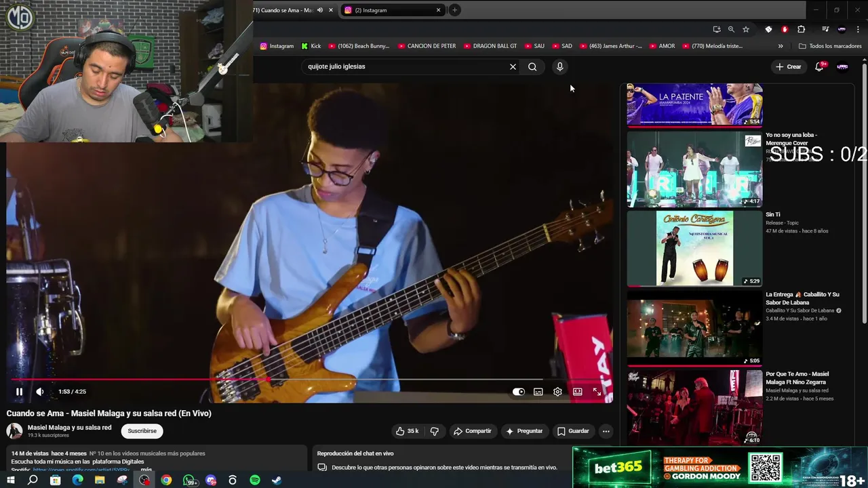Open YouTube account avatar menu

[842, 66]
